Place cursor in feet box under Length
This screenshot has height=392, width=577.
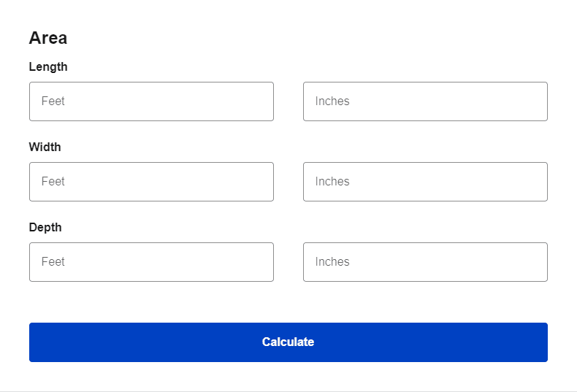[151, 101]
